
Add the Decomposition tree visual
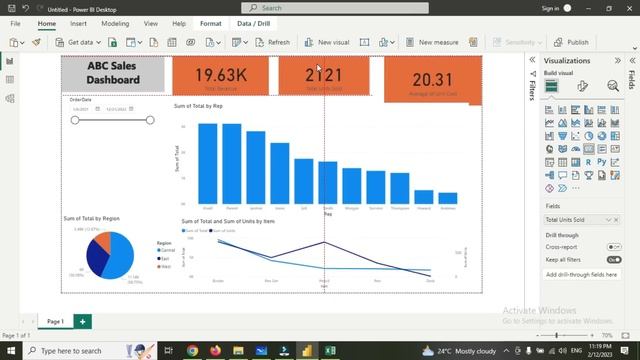pyautogui.click(x=549, y=175)
